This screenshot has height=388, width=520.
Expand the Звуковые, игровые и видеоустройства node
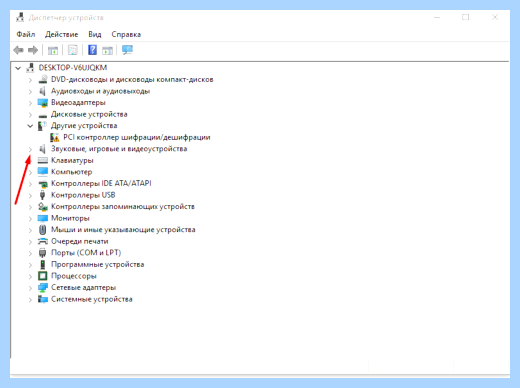pos(30,149)
